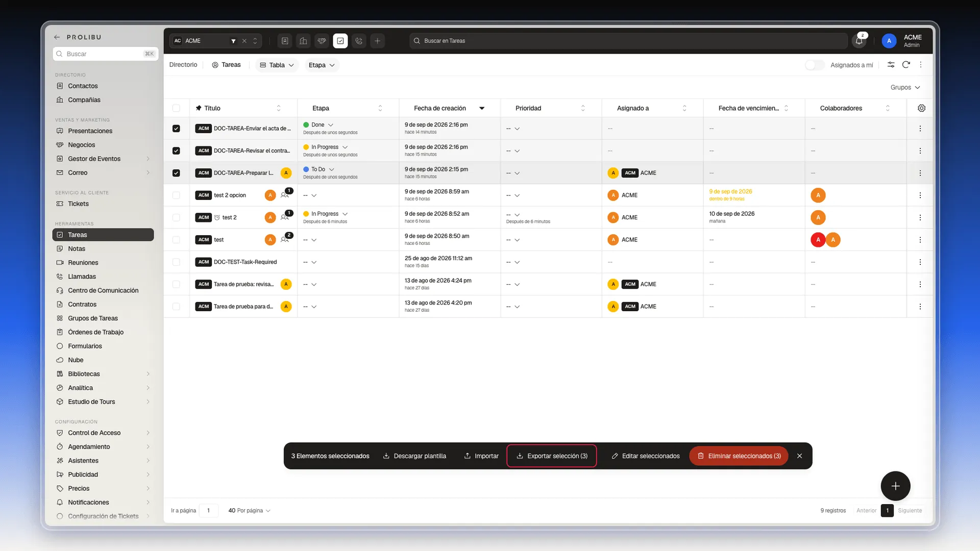Open the Done stage dropdown

click(318, 125)
